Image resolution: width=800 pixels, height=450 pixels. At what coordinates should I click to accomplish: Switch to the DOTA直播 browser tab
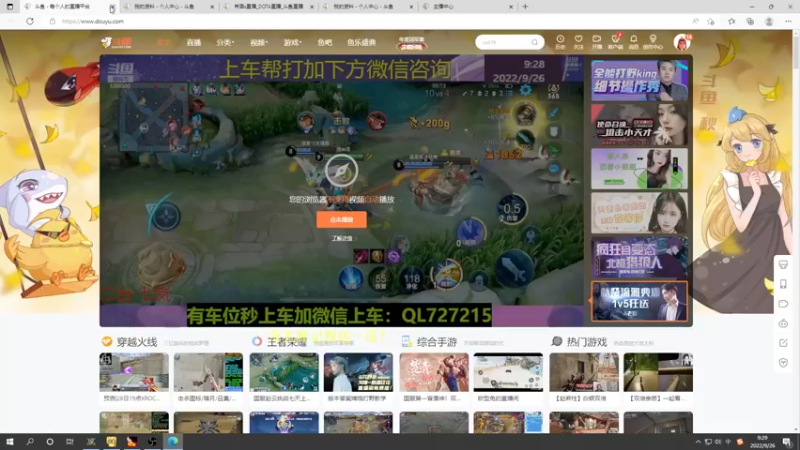269,7
